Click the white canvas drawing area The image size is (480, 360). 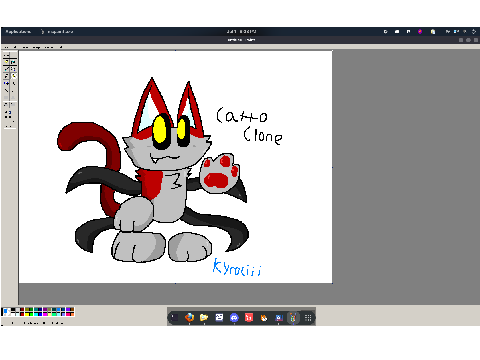176,167
